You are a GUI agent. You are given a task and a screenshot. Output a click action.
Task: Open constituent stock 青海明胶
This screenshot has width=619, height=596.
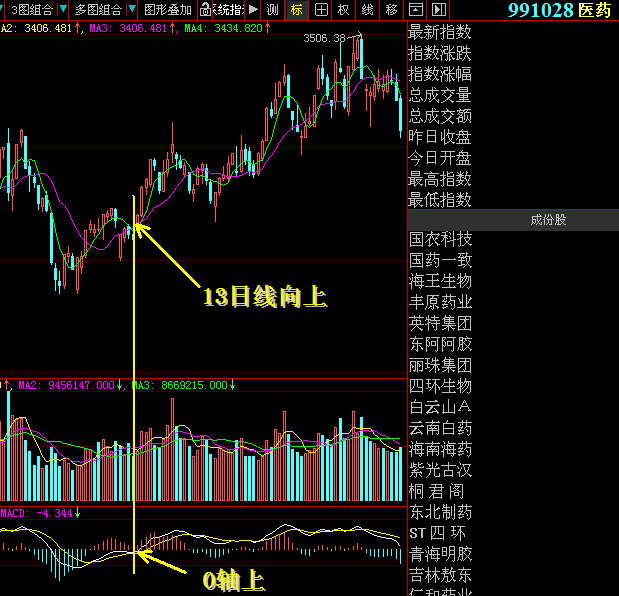(441, 554)
